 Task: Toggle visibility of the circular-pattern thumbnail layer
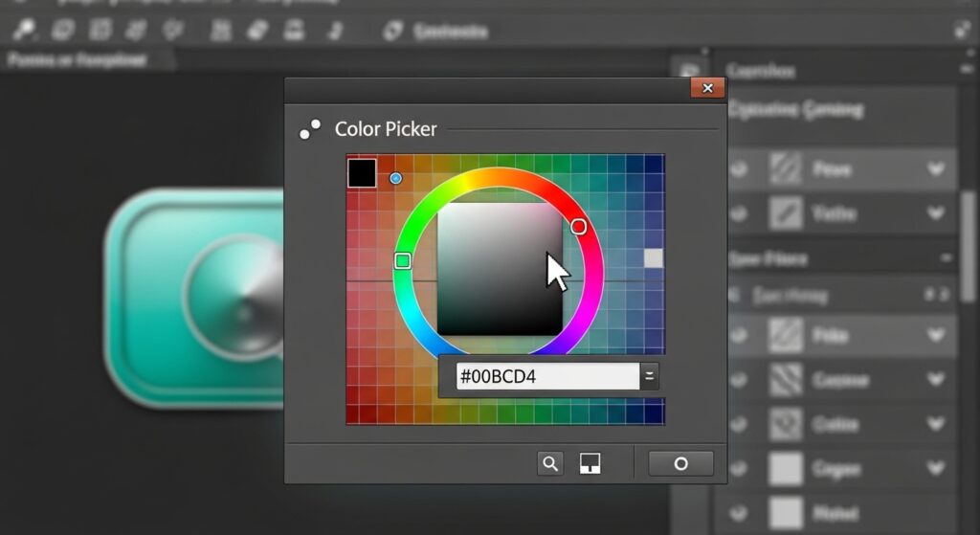739,424
